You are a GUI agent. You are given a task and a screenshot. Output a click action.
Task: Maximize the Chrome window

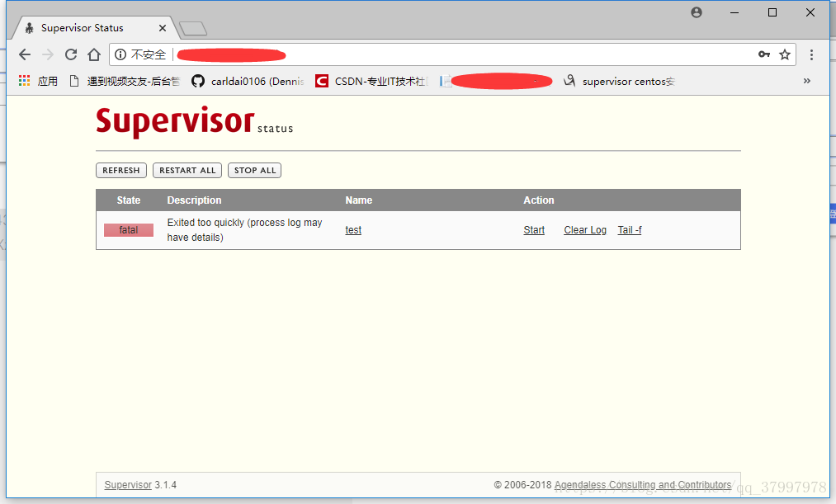pos(772,12)
